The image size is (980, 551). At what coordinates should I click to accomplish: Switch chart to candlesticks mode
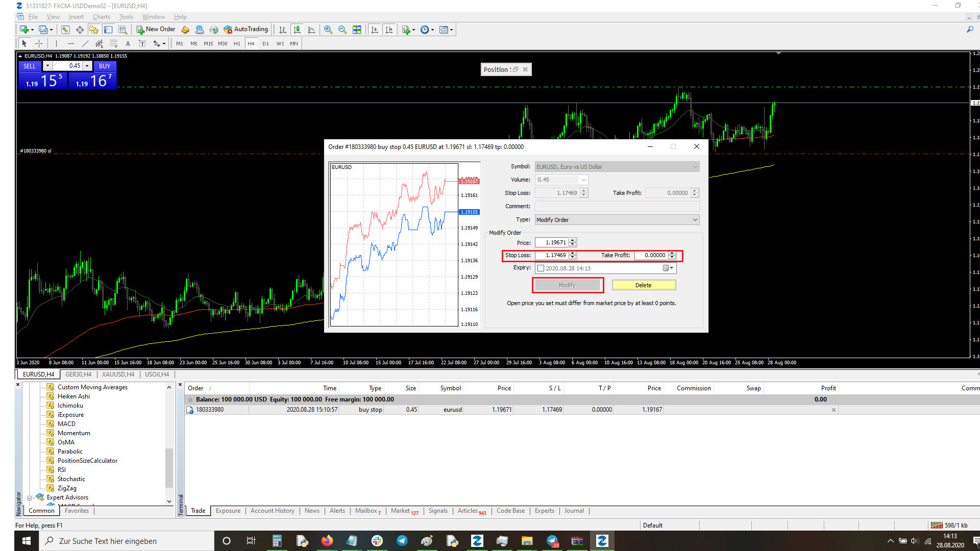coord(297,30)
